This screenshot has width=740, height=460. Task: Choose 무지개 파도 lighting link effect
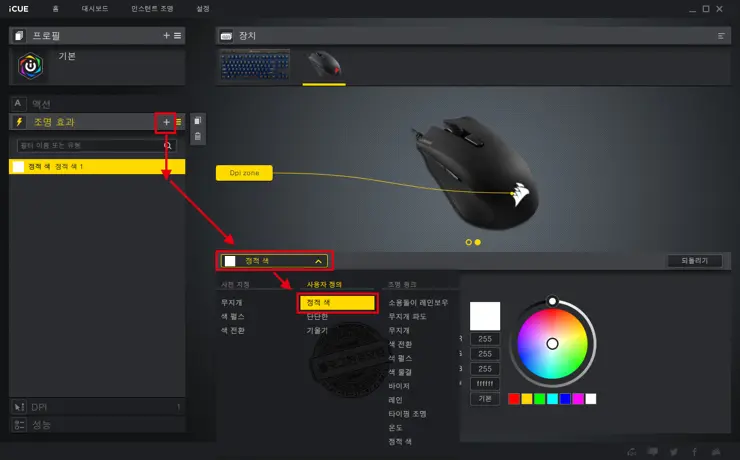407,317
